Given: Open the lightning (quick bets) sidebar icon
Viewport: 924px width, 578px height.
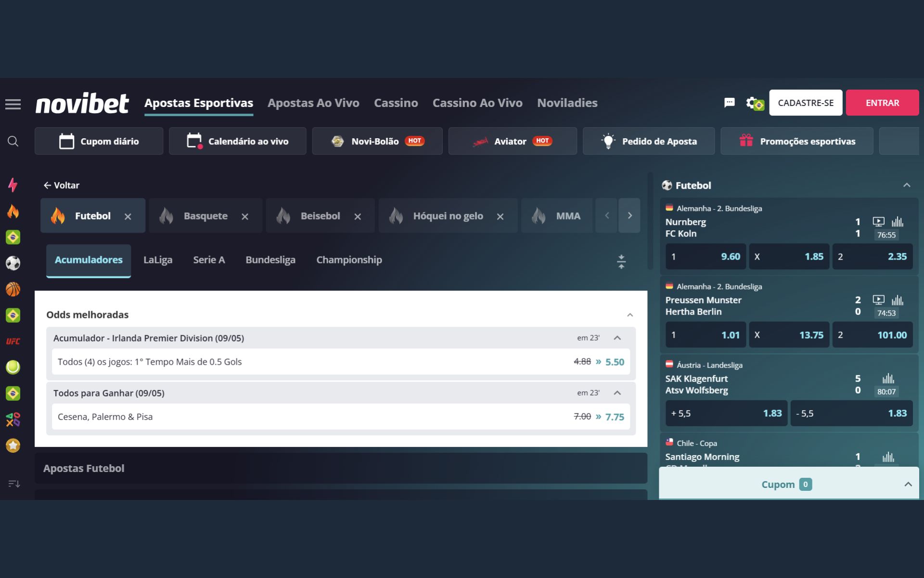Looking at the screenshot, I should pyautogui.click(x=14, y=185).
